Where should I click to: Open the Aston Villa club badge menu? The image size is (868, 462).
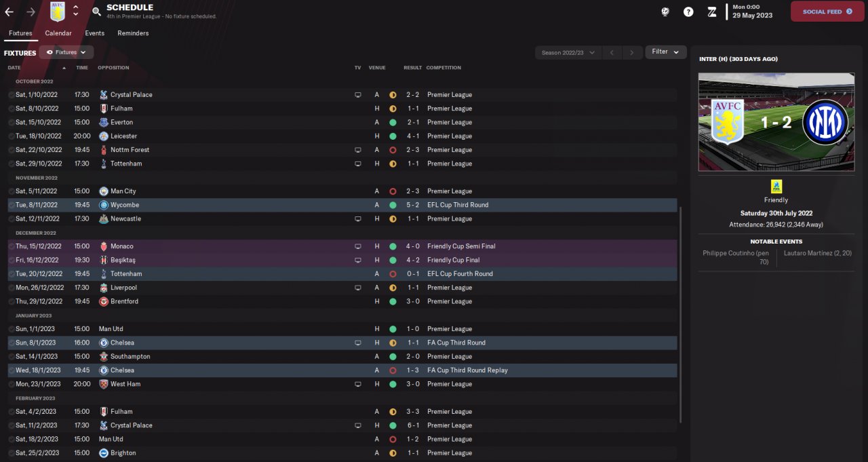point(58,12)
